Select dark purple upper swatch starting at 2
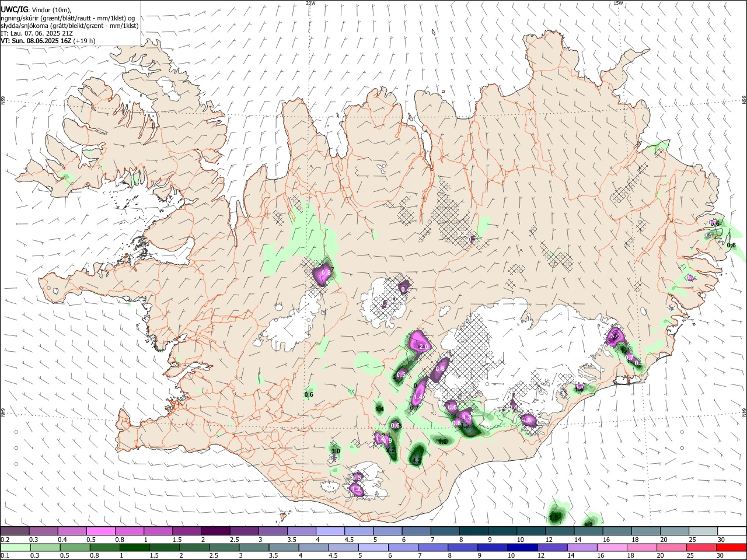 pyautogui.click(x=215, y=531)
